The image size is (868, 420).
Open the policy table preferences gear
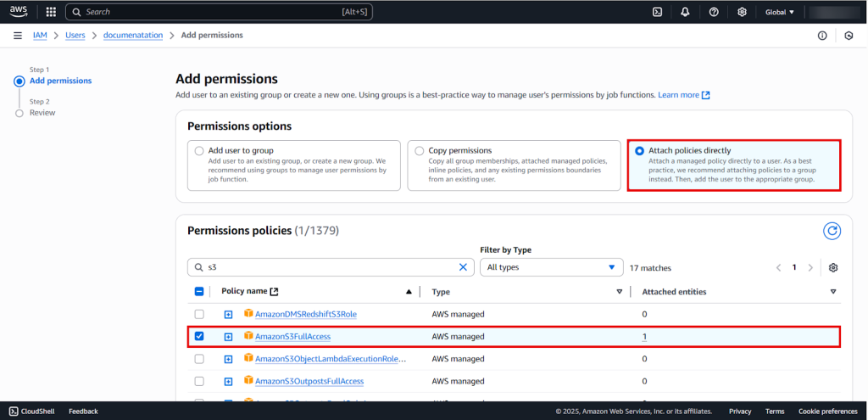833,267
